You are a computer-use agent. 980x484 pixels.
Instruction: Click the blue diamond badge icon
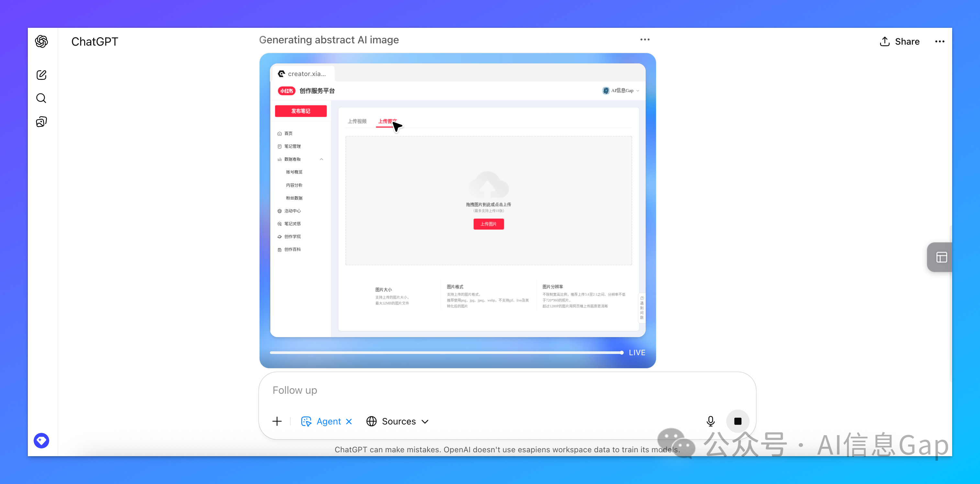41,440
